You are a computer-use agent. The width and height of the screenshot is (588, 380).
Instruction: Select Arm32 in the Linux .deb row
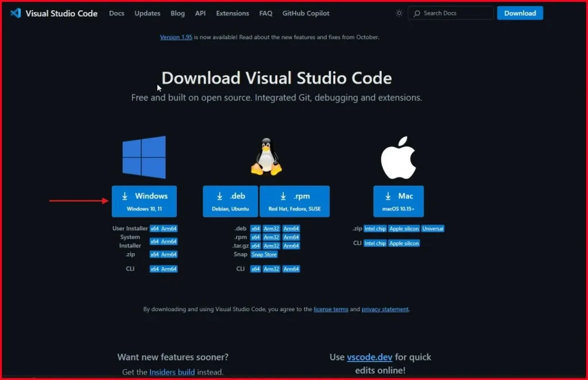271,228
